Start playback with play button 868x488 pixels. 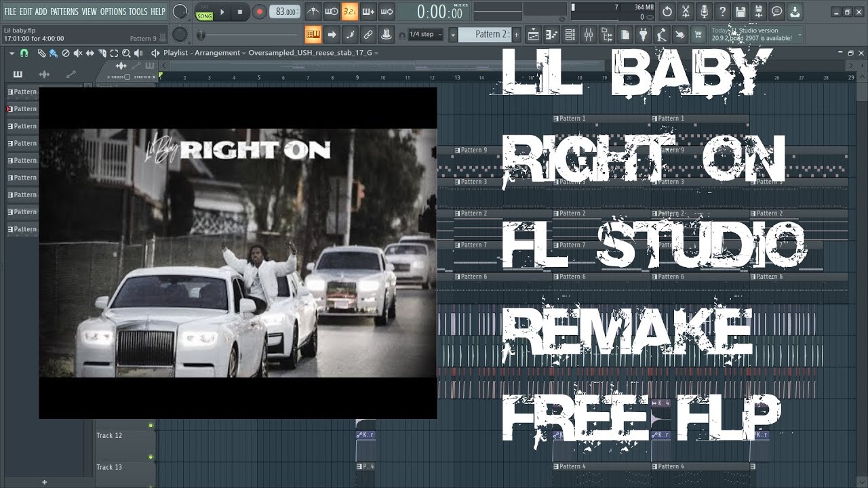[222, 12]
